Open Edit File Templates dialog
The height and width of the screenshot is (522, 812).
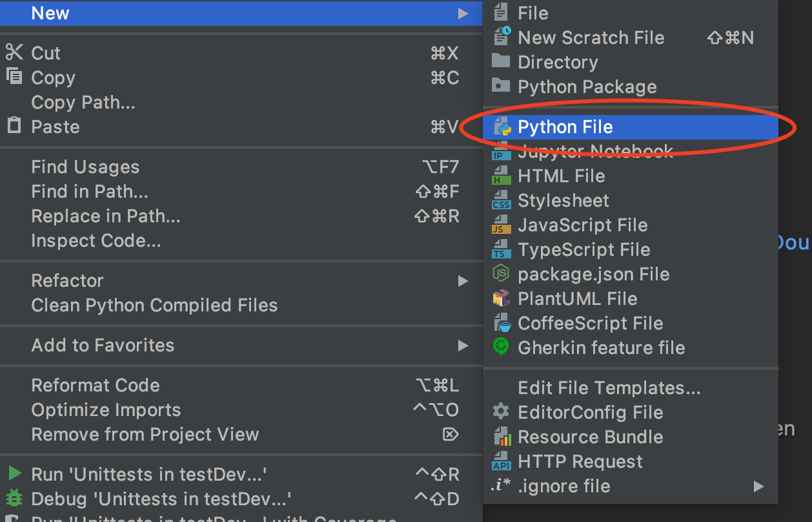tap(609, 388)
